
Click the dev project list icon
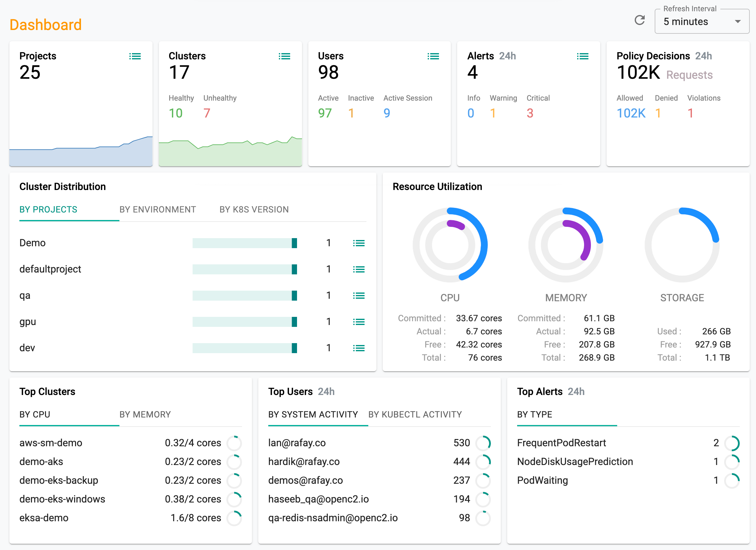[359, 346]
